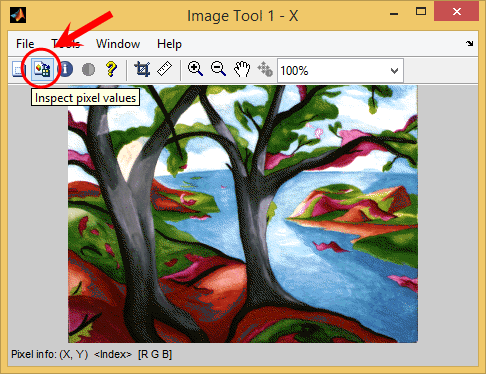The height and width of the screenshot is (374, 486).
Task: Click the MATLAB logo in title bar
Action: [x=18, y=15]
